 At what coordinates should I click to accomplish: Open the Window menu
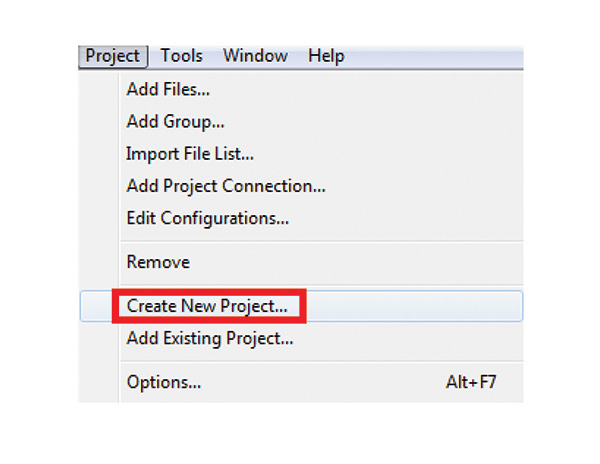[x=255, y=56]
